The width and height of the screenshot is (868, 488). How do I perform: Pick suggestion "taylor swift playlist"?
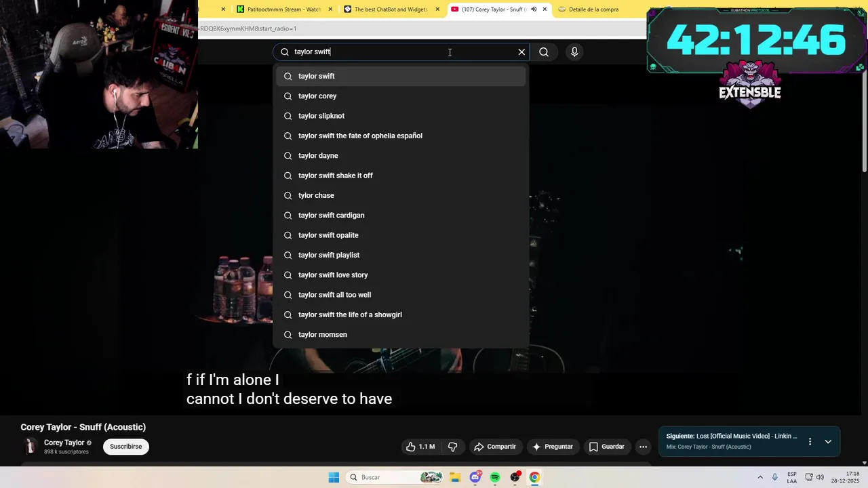pyautogui.click(x=401, y=255)
